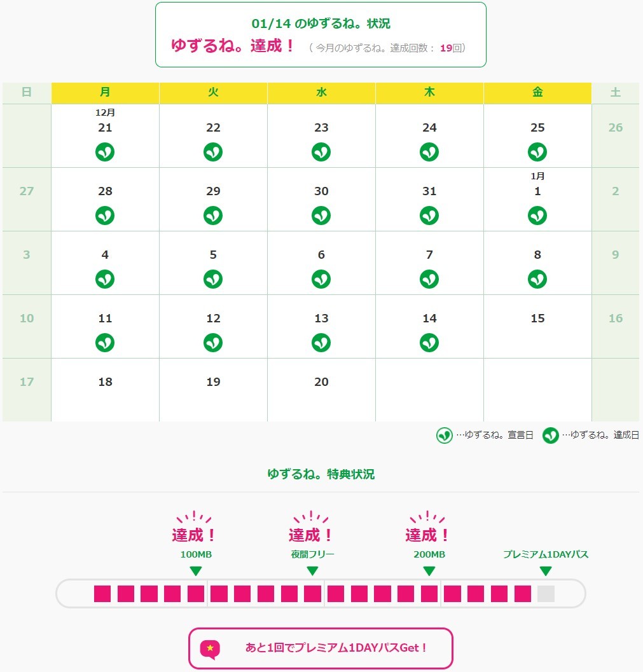
Task: Click the achievement icon under day 6
Action: [321, 279]
